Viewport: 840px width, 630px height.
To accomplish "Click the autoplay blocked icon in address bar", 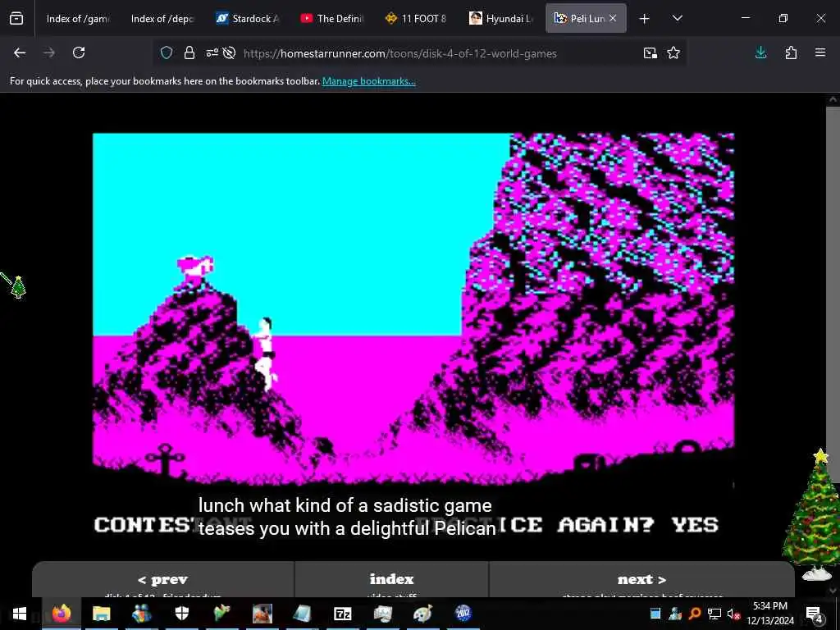I will tap(230, 52).
